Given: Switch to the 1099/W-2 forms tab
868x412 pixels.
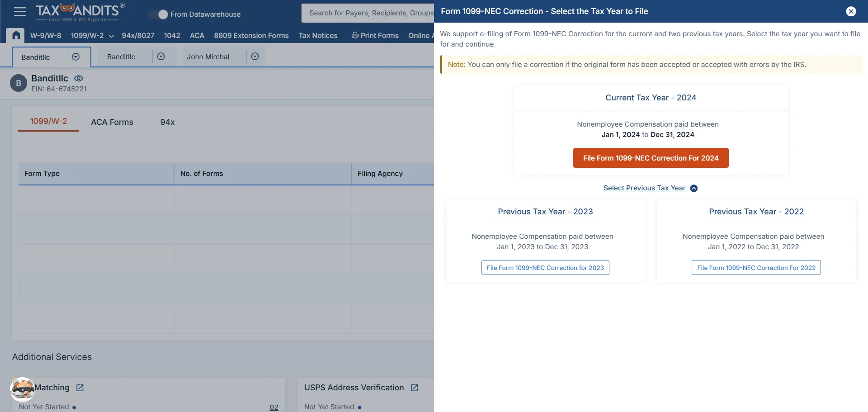Looking at the screenshot, I should (x=48, y=121).
